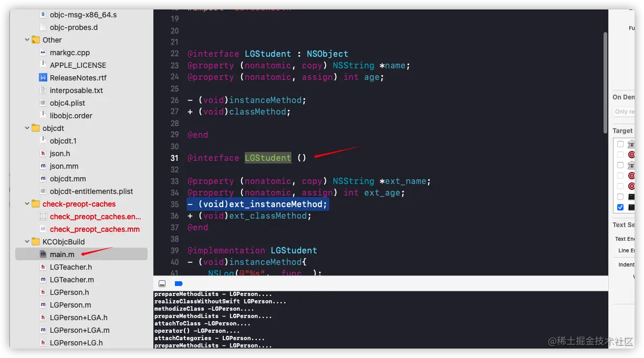Click the hide debug area icon
The width and height of the screenshot is (644, 358).
pyautogui.click(x=162, y=283)
